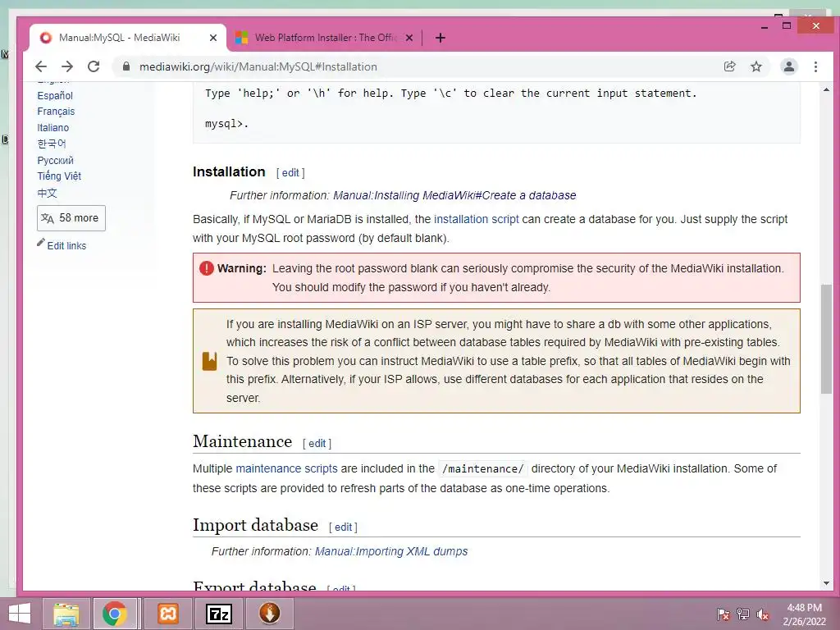
Task: Switch language to Tiếng Việt
Action: 59,176
